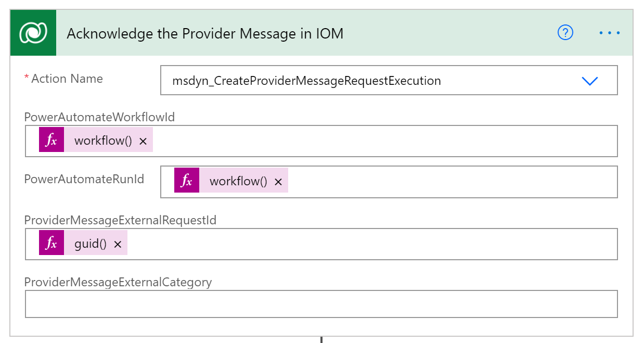Viewport: 644px width, 343px height.
Task: Click the fx icon on the guid() token
Action: [x=51, y=243]
